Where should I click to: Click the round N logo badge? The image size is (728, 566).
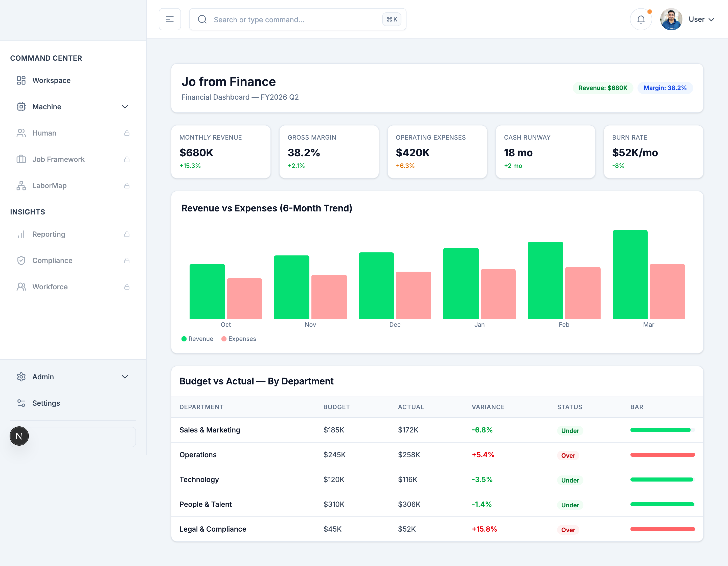point(19,436)
